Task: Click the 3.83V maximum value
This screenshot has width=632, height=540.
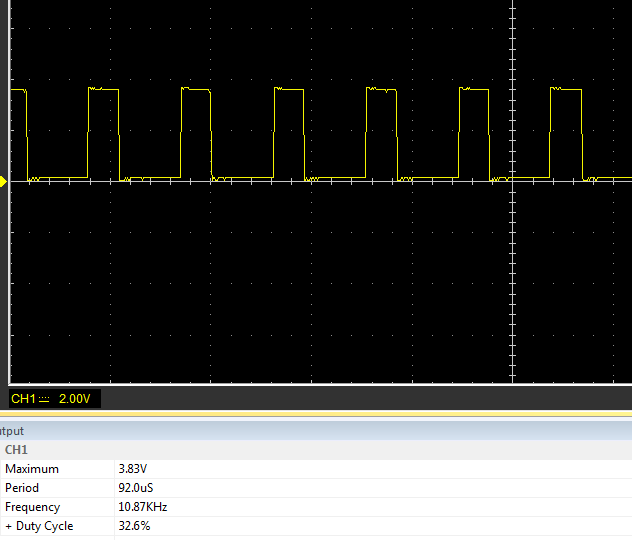Action: click(132, 469)
